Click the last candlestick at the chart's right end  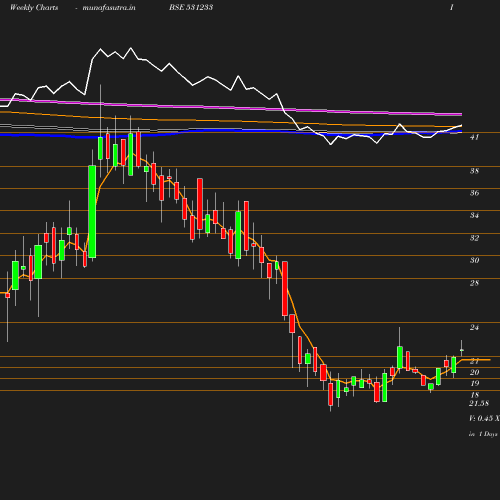(x=462, y=349)
